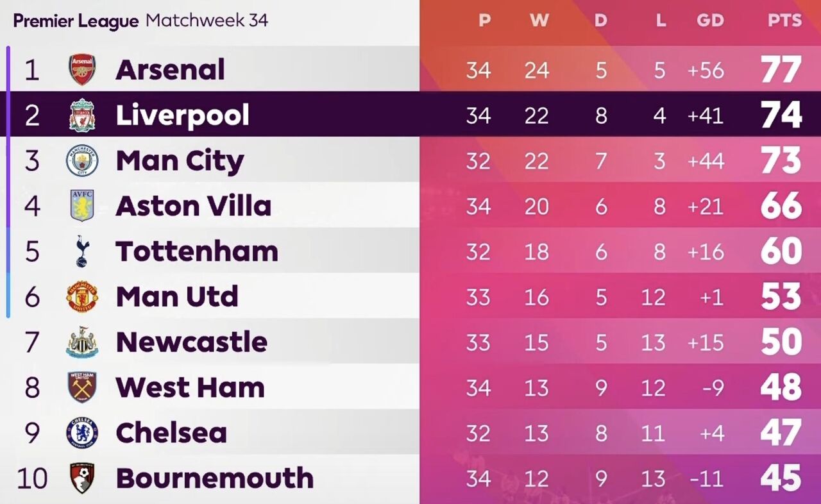Click the Aston Villa crest icon
821x504 pixels.
click(x=82, y=206)
